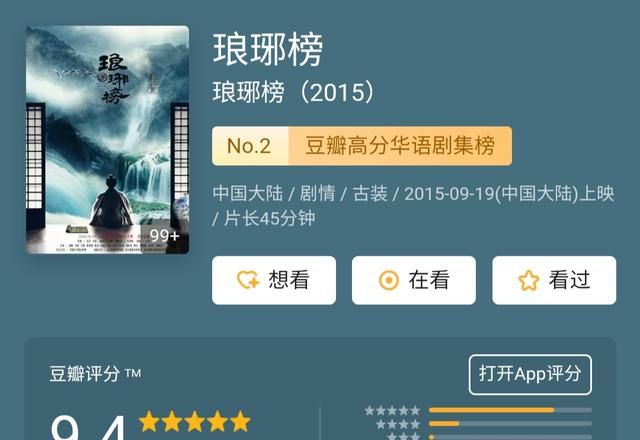Click the heart-plus icon on 想看
Viewport: 640px width, 440px height.
[248, 280]
